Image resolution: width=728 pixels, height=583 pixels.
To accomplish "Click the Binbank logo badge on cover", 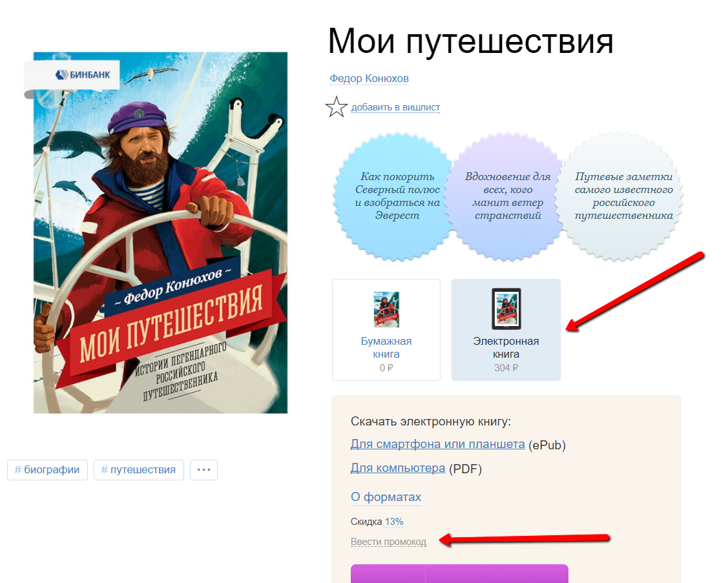I will pos(73,75).
